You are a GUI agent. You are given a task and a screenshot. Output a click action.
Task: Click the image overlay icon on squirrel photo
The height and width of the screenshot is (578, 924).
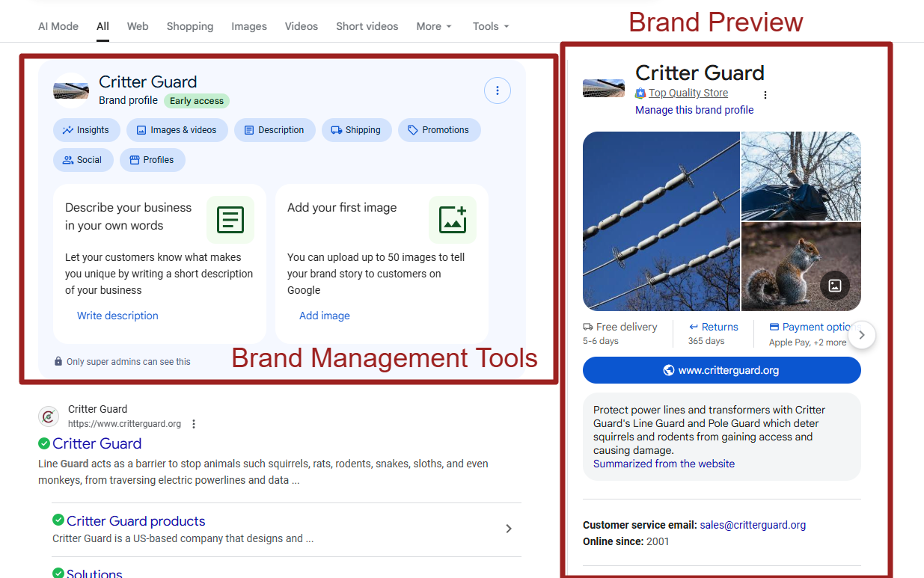pos(836,286)
